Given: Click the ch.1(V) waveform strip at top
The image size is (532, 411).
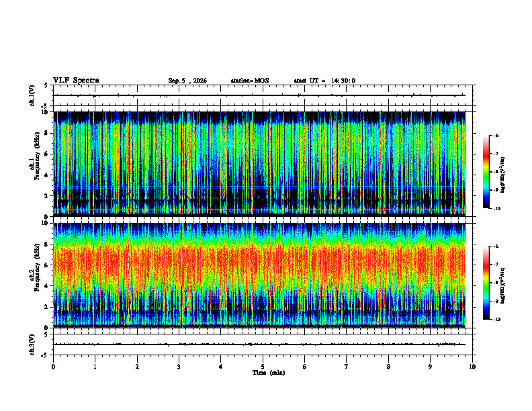Looking at the screenshot, I should point(259,95).
